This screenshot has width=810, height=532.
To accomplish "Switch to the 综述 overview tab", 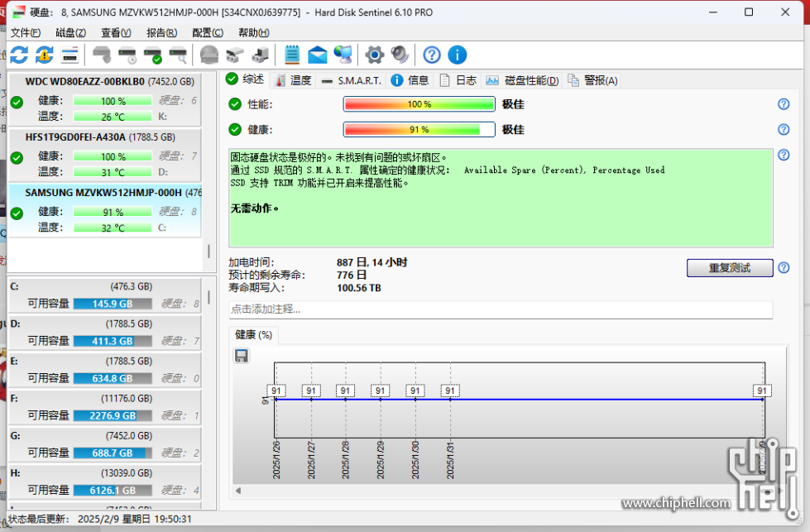I will (x=246, y=79).
